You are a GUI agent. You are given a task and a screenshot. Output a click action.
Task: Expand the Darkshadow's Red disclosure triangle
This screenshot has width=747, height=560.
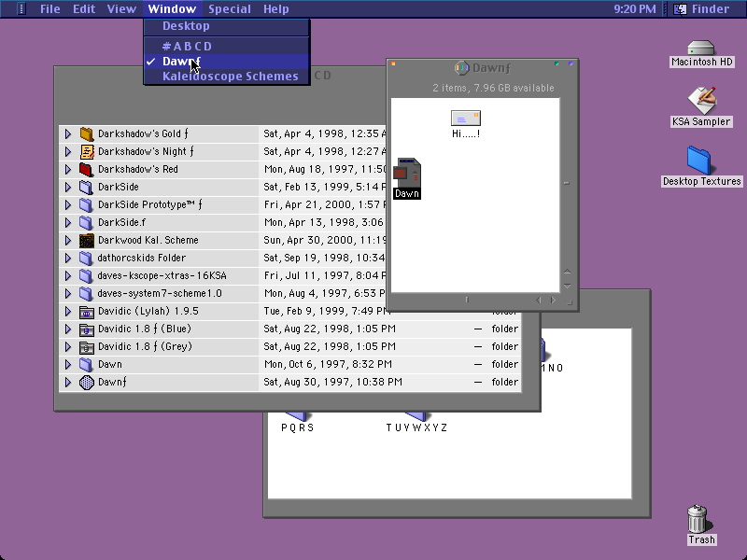point(68,169)
